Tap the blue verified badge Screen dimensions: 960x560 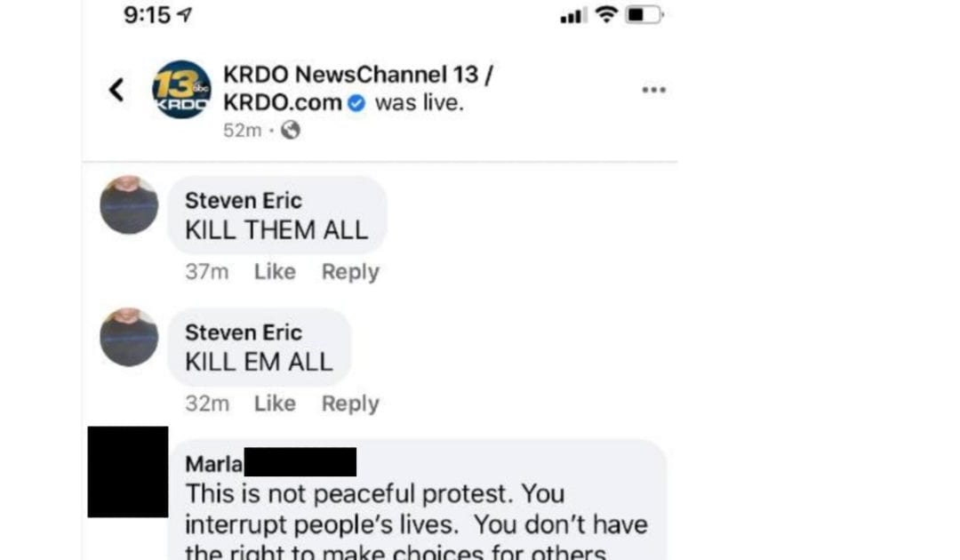coord(356,103)
